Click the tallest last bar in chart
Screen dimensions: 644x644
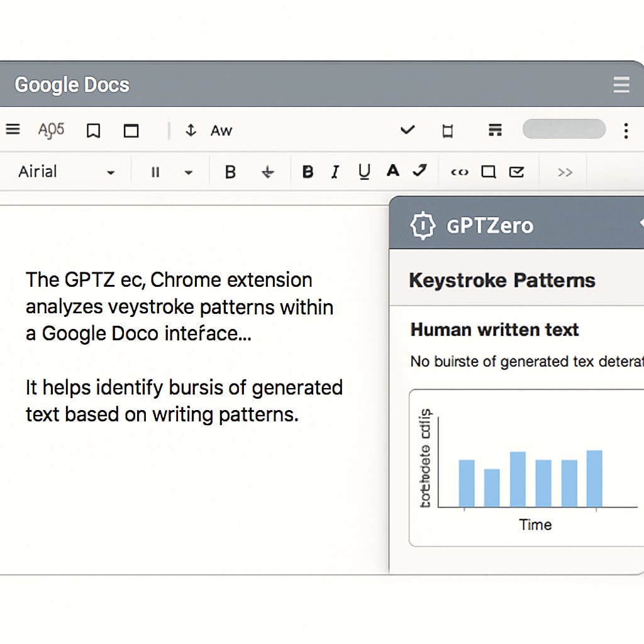[594, 479]
